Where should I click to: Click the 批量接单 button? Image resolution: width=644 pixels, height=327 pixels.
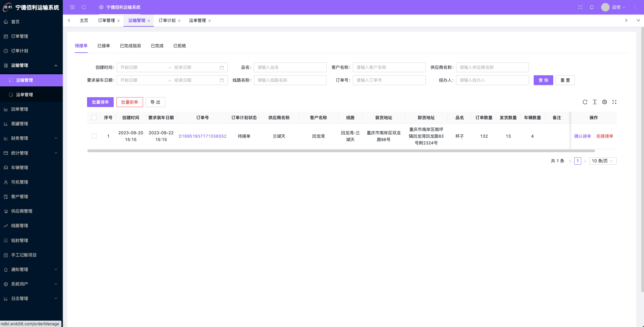pos(100,102)
